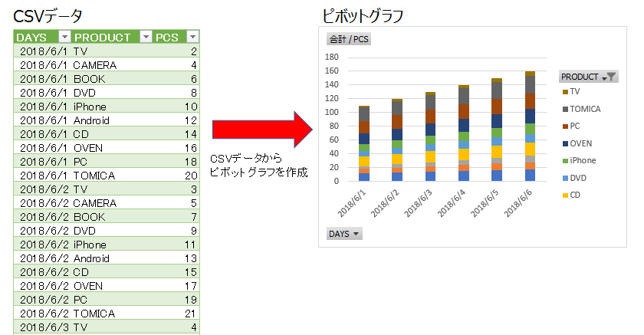Select OVEN cell in 2018/6/1 row
Viewport: 644px width, 335px height.
pos(112,148)
